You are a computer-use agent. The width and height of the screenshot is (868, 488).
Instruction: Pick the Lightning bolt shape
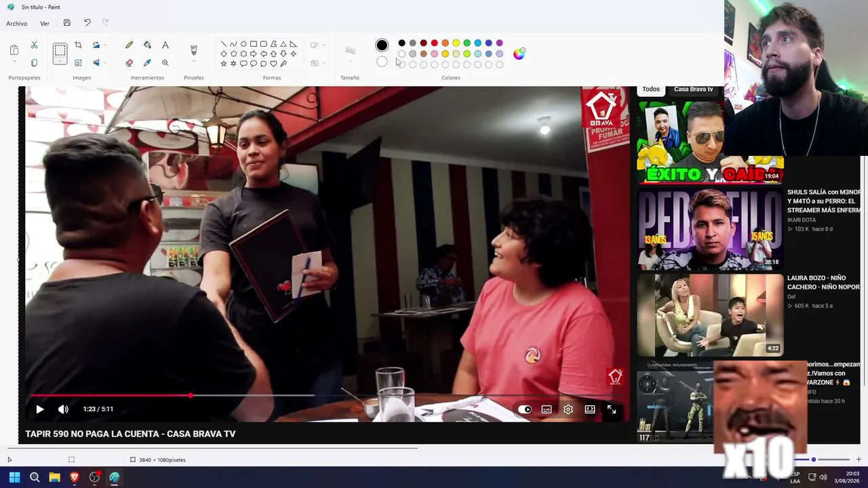tap(283, 64)
